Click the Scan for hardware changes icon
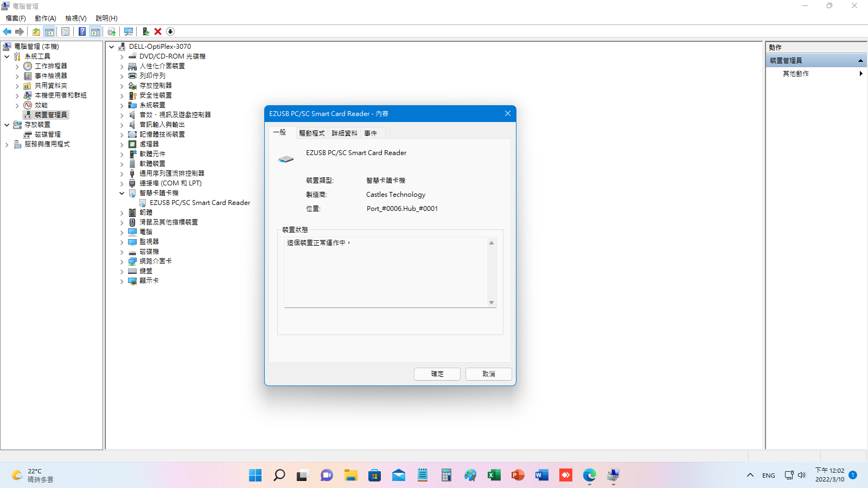The height and width of the screenshot is (488, 868). point(129,31)
